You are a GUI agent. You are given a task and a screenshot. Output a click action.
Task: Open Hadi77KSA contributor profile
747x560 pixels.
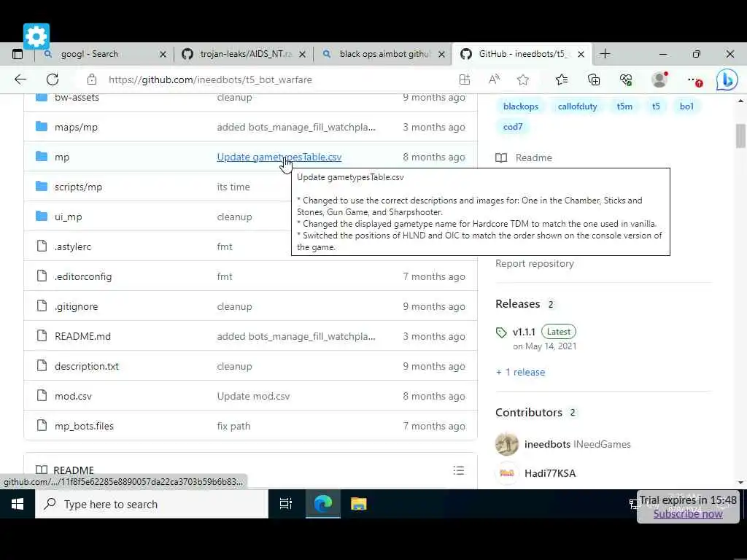pyautogui.click(x=550, y=473)
